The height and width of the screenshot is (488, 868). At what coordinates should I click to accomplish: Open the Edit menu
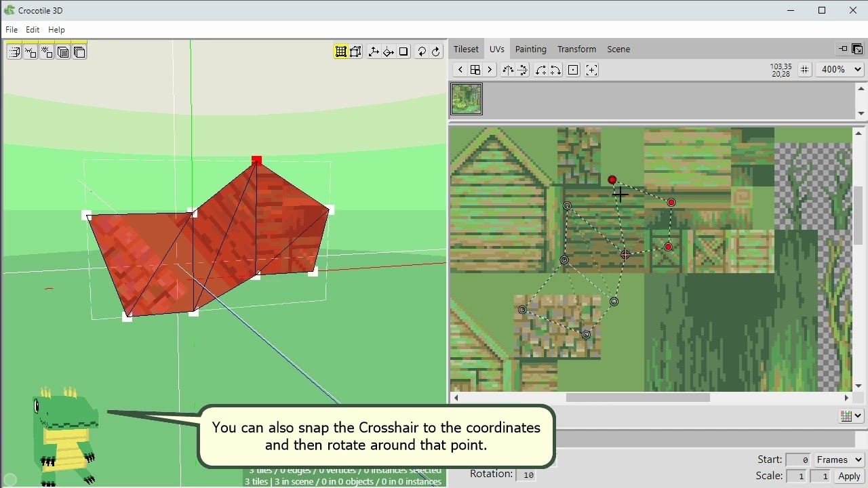[33, 30]
